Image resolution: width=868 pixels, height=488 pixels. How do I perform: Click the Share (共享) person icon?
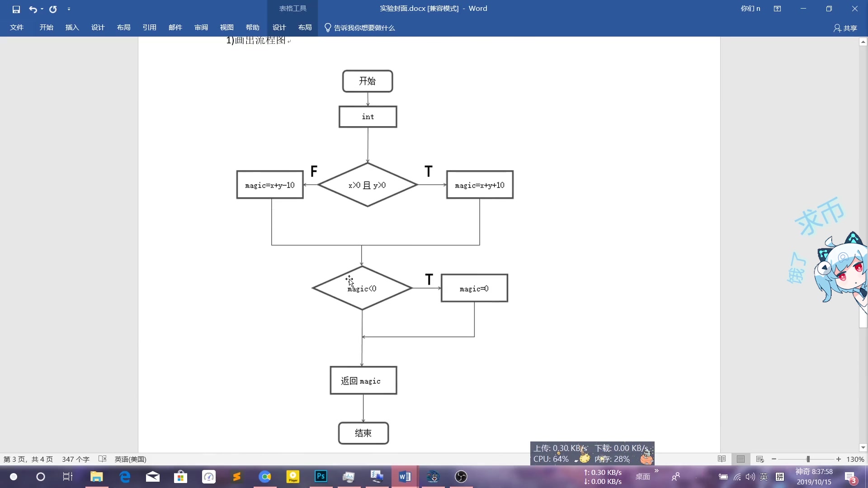tap(837, 28)
